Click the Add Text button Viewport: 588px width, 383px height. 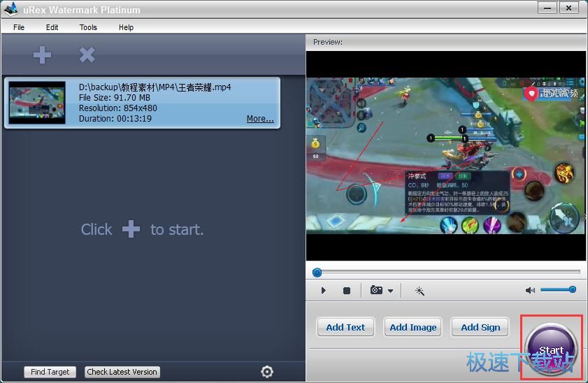(345, 327)
